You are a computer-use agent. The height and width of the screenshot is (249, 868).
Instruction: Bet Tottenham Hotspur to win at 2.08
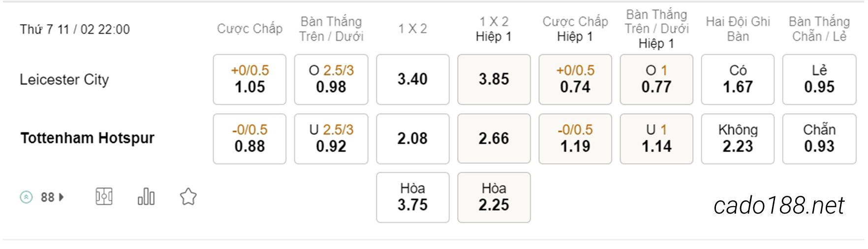tap(413, 139)
